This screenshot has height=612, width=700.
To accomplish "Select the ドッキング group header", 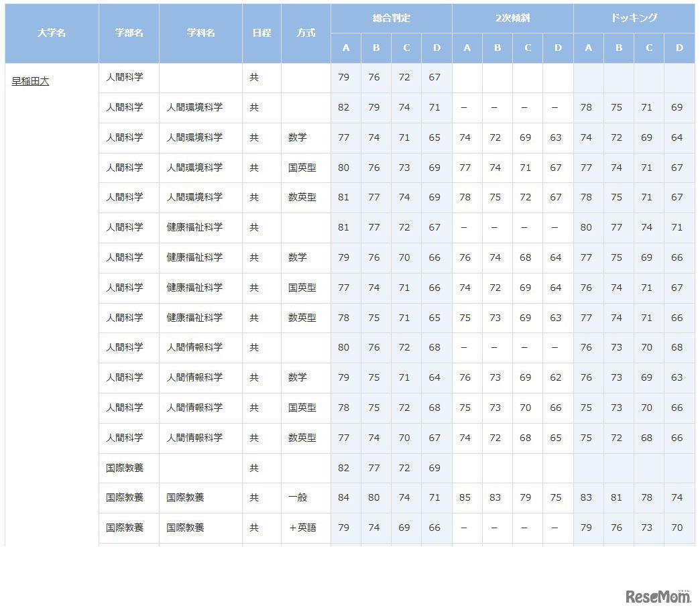I will tap(634, 18).
